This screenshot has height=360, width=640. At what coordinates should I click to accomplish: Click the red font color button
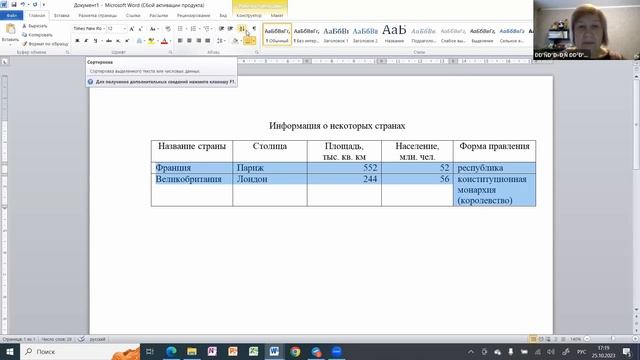point(164,40)
